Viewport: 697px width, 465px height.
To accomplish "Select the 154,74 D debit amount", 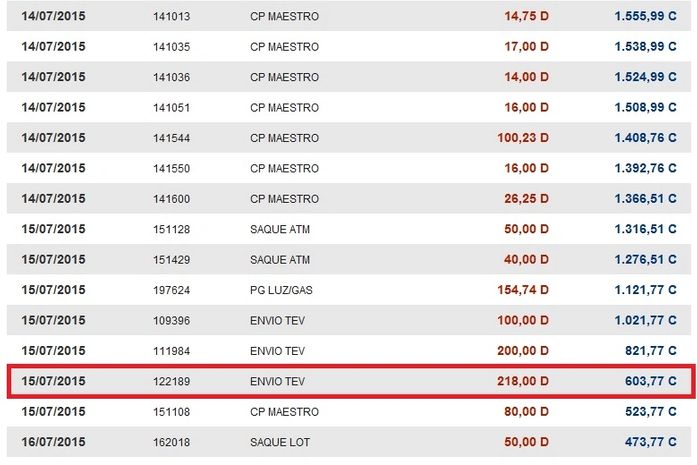I will [x=523, y=289].
